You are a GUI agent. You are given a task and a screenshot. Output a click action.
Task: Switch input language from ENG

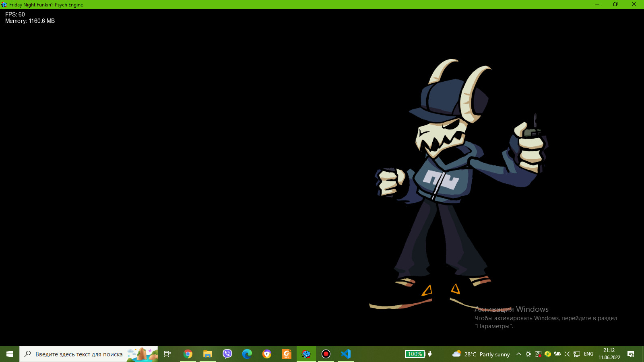(588, 354)
